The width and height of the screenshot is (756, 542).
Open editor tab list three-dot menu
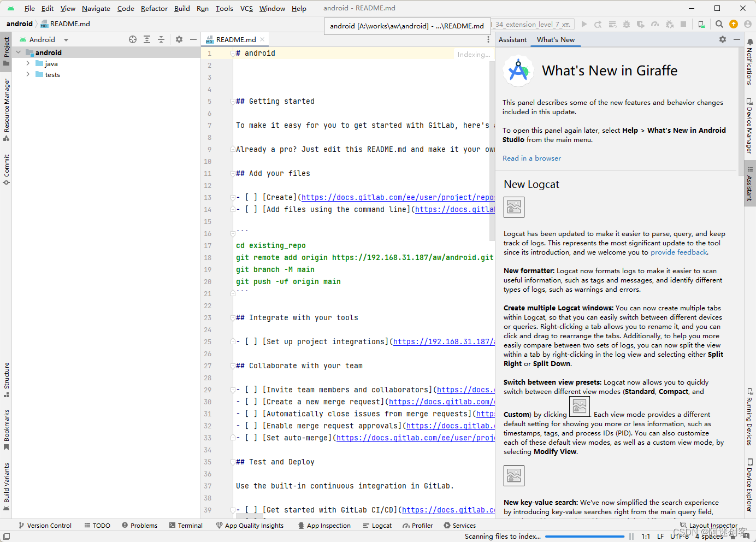(488, 39)
